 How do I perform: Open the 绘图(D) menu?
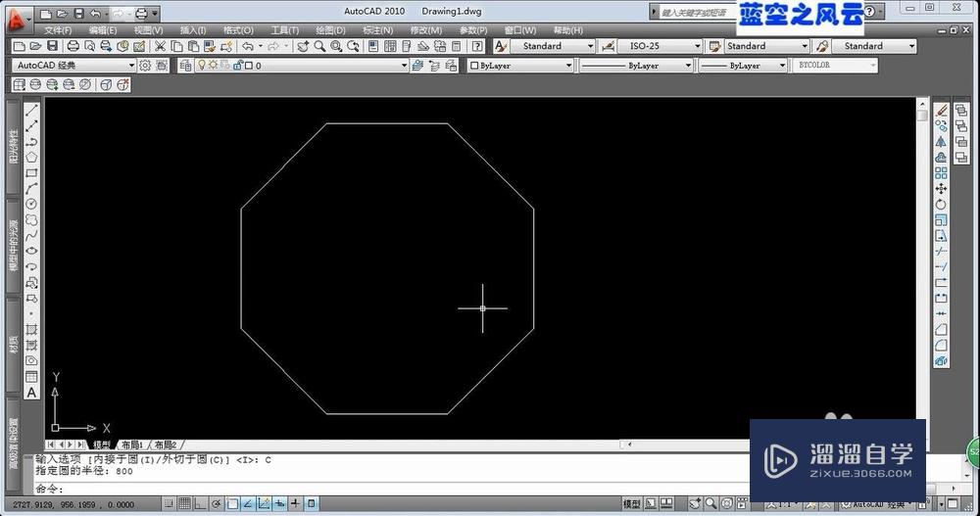coord(330,30)
